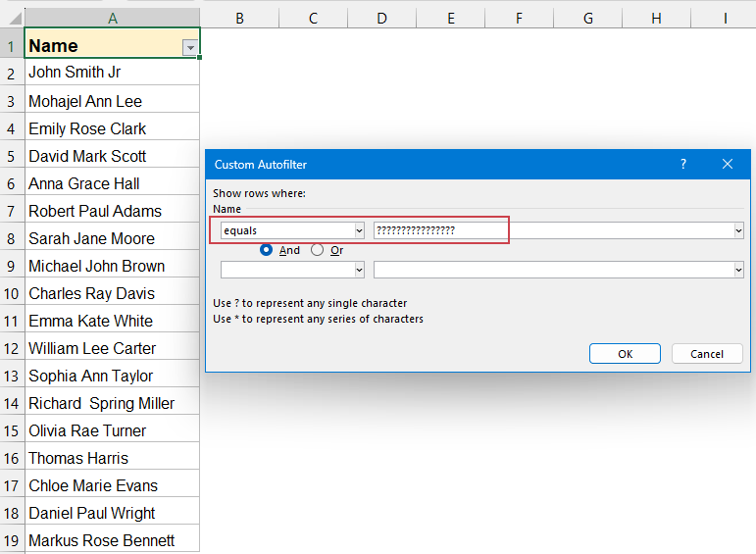Click the question marks criteria input field
This screenshot has height=554, width=756.
pos(441,230)
